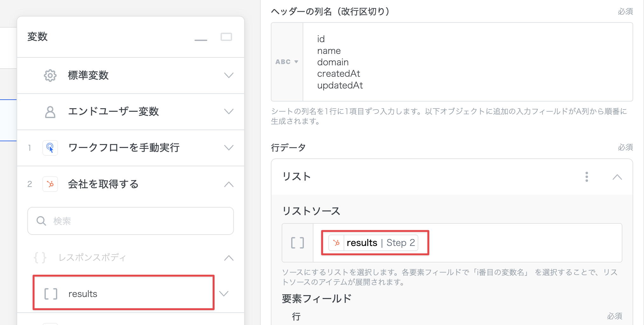Image resolution: width=644 pixels, height=325 pixels.
Task: Collapse the 会社を取得する step
Action: click(229, 184)
